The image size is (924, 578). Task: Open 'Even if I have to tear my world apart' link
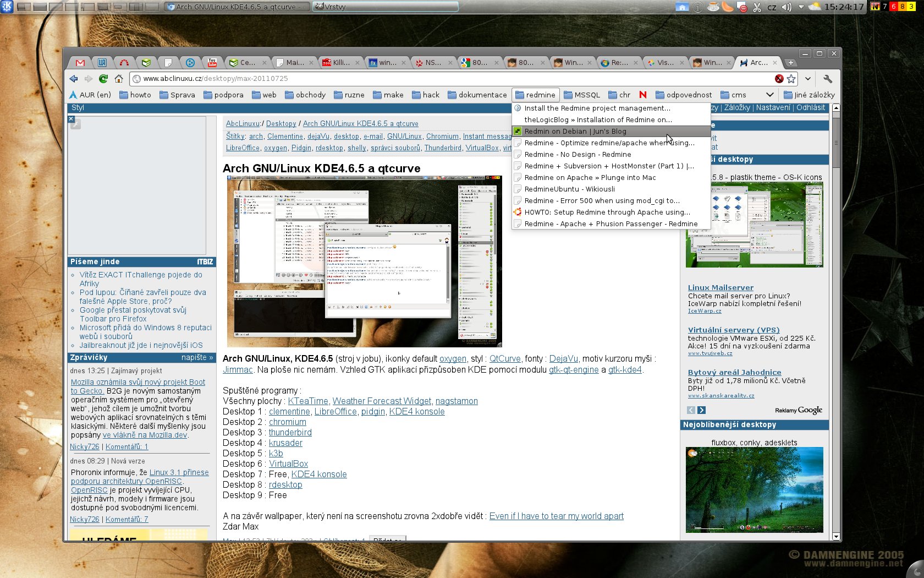pos(556,516)
